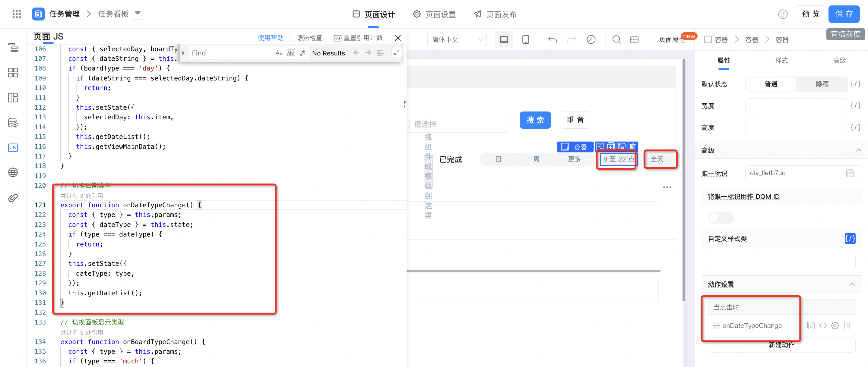The height and width of the screenshot is (367, 868).
Task: Set default state to 隐藏
Action: pyautogui.click(x=822, y=84)
